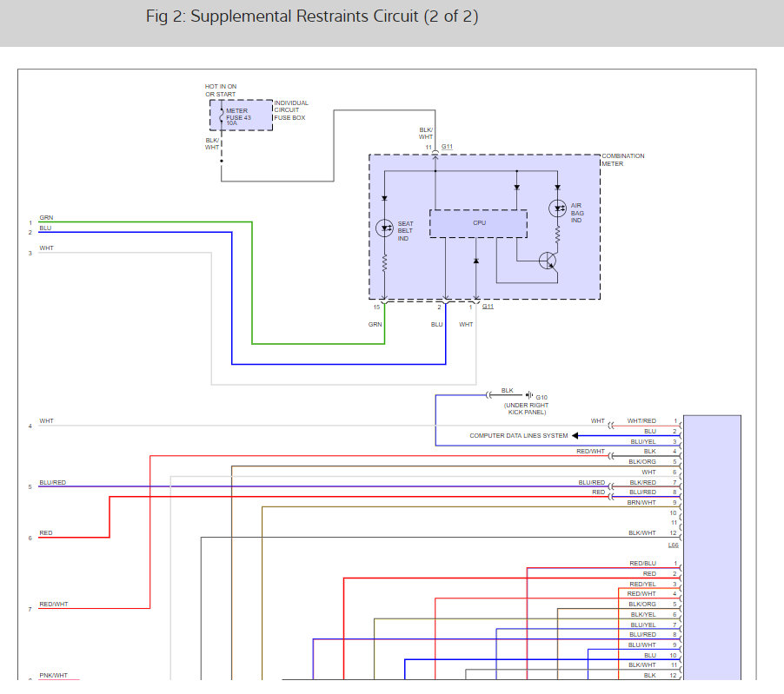This screenshot has height=694, width=784.
Task: Click the "GRN" label at left pin 1
Action: [x=46, y=218]
